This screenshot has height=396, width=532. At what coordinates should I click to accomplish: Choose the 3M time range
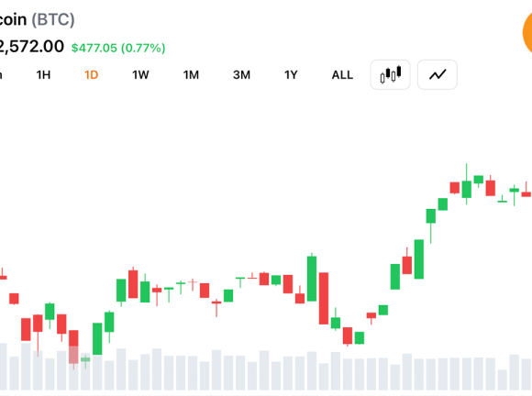tap(241, 75)
